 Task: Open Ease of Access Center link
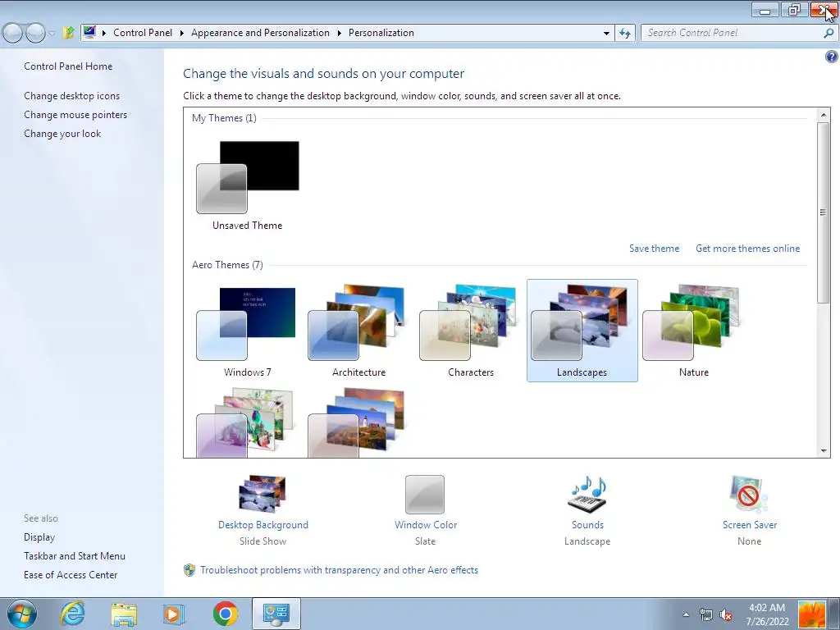pos(71,575)
